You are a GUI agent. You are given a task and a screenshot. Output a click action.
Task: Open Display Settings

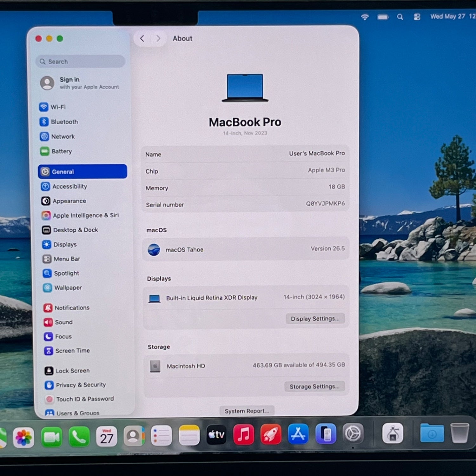coord(315,319)
